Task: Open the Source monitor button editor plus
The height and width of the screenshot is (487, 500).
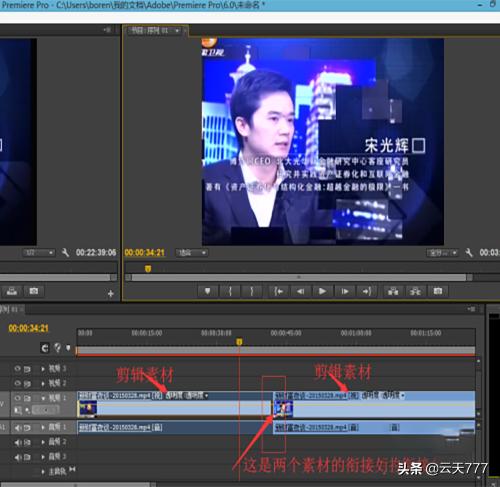Action: click(111, 294)
